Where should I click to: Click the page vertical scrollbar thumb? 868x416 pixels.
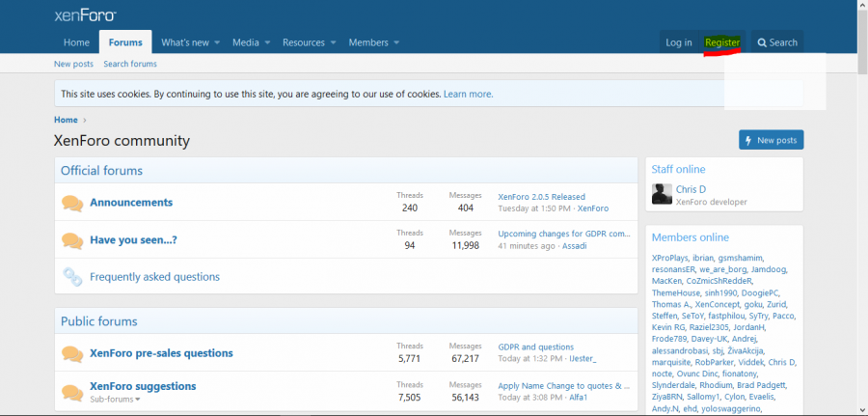point(862,41)
